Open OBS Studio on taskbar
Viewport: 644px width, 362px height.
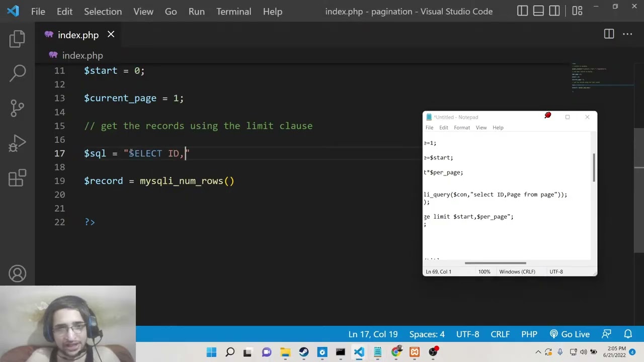point(433,352)
